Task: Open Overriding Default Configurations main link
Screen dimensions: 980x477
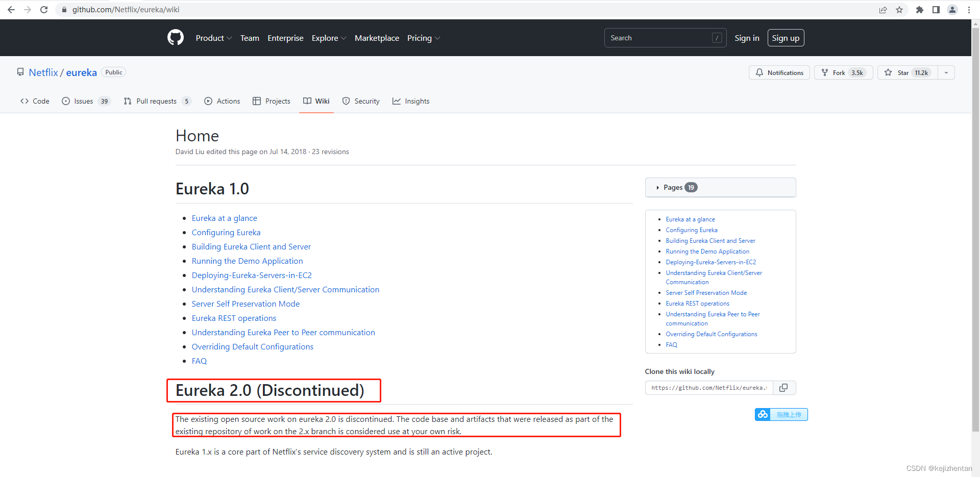Action: 252,346
